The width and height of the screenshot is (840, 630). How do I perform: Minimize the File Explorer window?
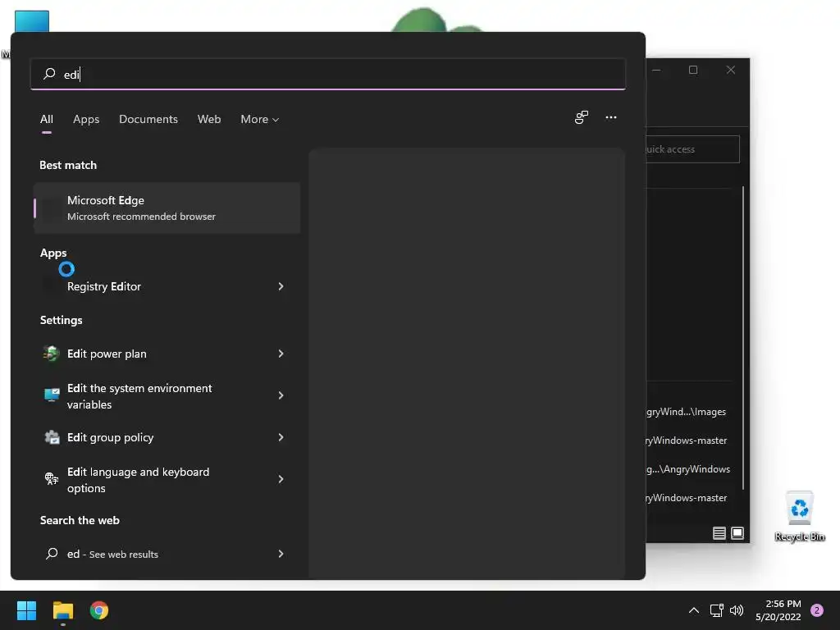pos(655,70)
